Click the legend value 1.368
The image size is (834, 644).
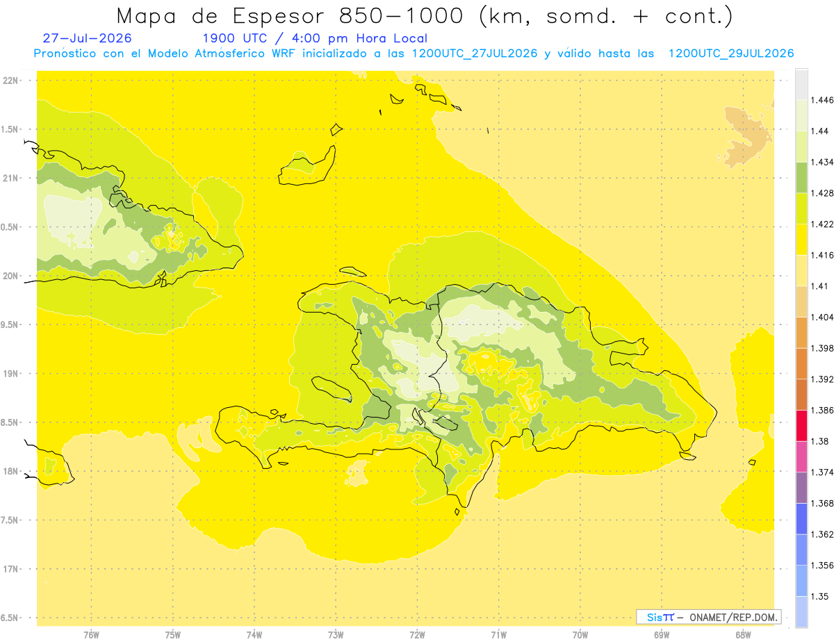point(824,503)
